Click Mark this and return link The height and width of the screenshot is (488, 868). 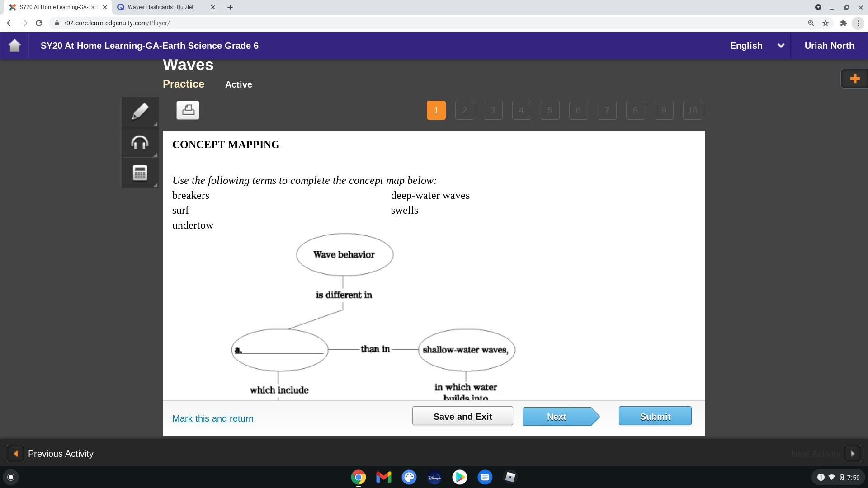[x=212, y=418]
